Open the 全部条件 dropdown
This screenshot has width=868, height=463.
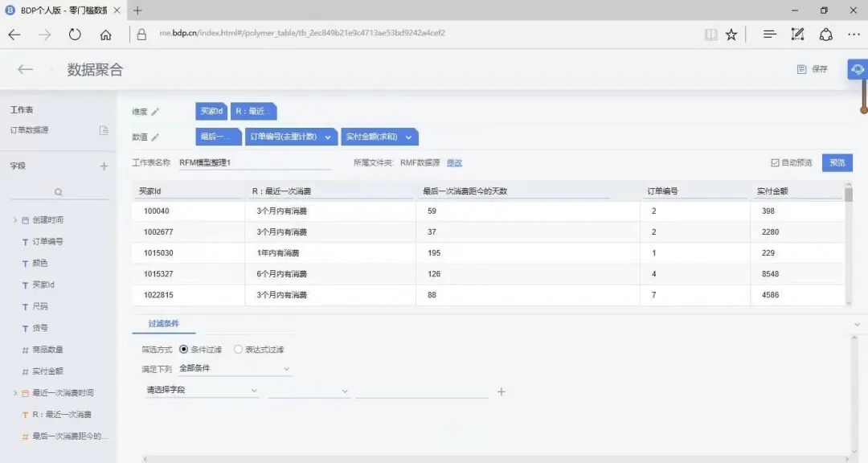tap(233, 368)
